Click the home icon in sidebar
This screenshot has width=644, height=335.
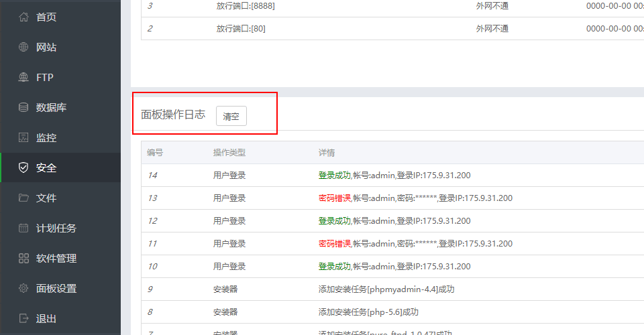[x=23, y=17]
